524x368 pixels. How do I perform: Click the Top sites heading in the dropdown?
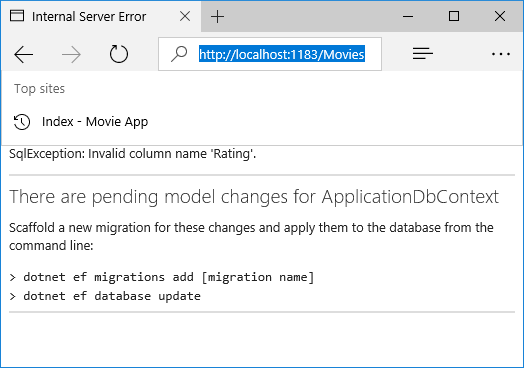pyautogui.click(x=39, y=89)
